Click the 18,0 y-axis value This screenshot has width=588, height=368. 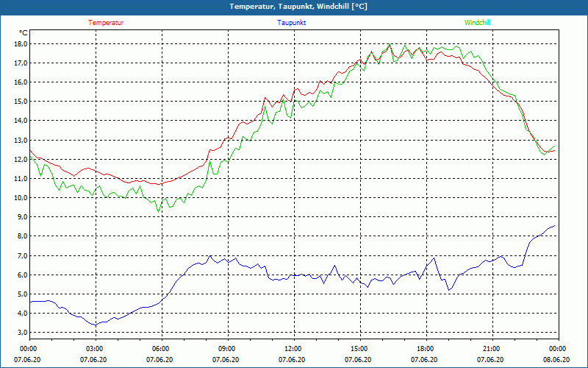21,44
